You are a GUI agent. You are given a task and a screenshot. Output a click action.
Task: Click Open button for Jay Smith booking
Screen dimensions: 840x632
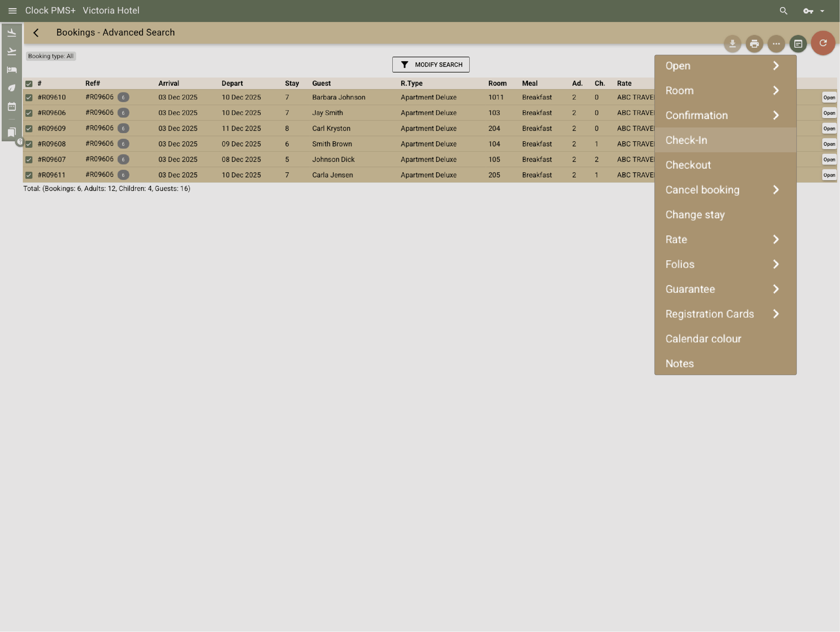pyautogui.click(x=829, y=113)
